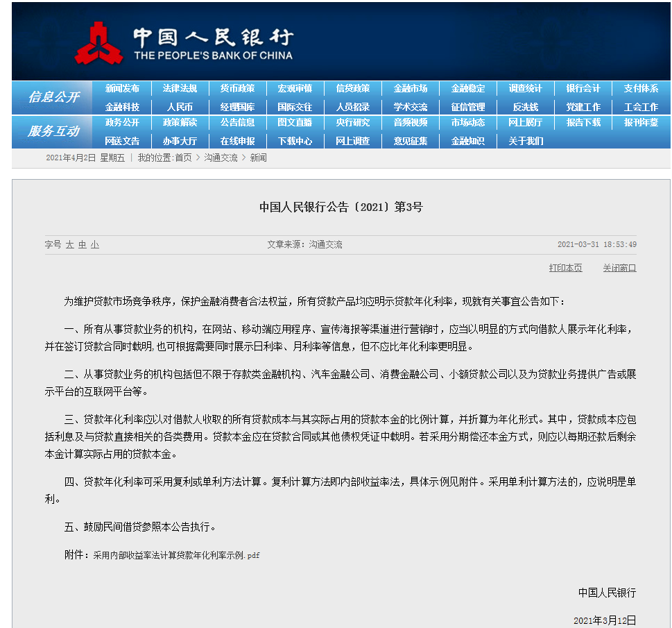Open 工会工作 menu item
The height and width of the screenshot is (628, 672).
click(x=641, y=107)
